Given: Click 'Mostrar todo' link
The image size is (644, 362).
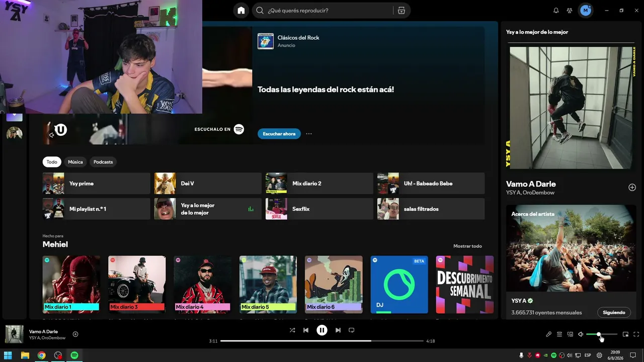Looking at the screenshot, I should point(467,246).
